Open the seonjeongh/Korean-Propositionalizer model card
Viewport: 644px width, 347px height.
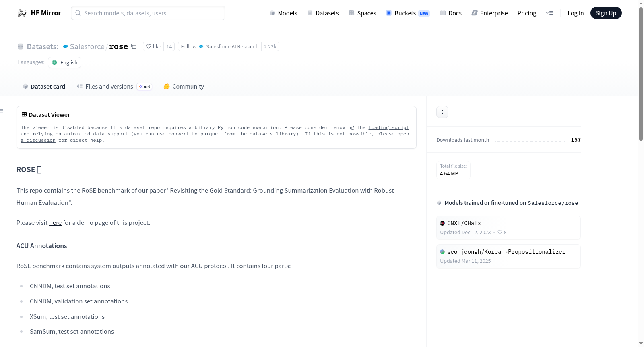click(508, 256)
